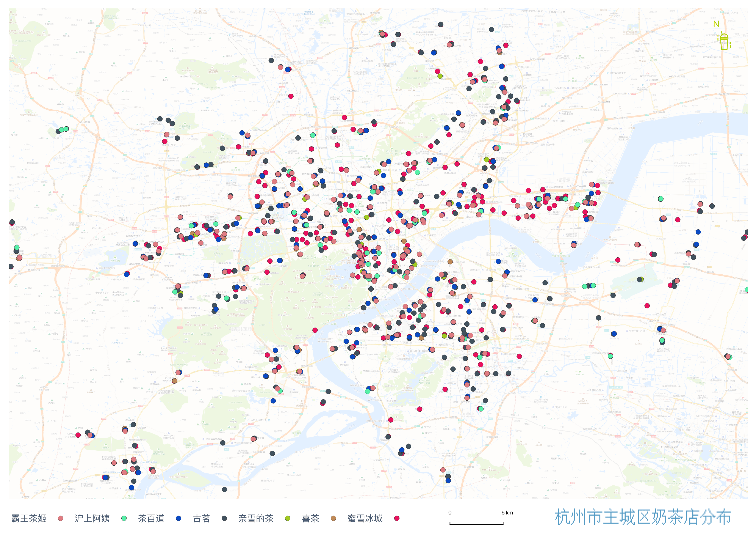
Task: Select the 霸王茶姬 legend label
Action: point(29,518)
